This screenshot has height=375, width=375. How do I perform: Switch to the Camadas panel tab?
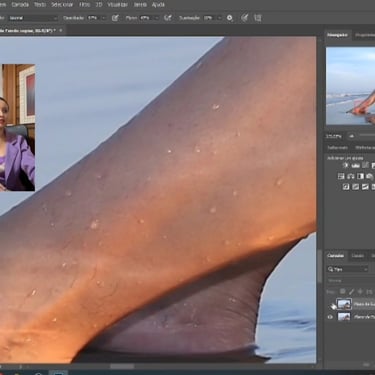pyautogui.click(x=336, y=256)
